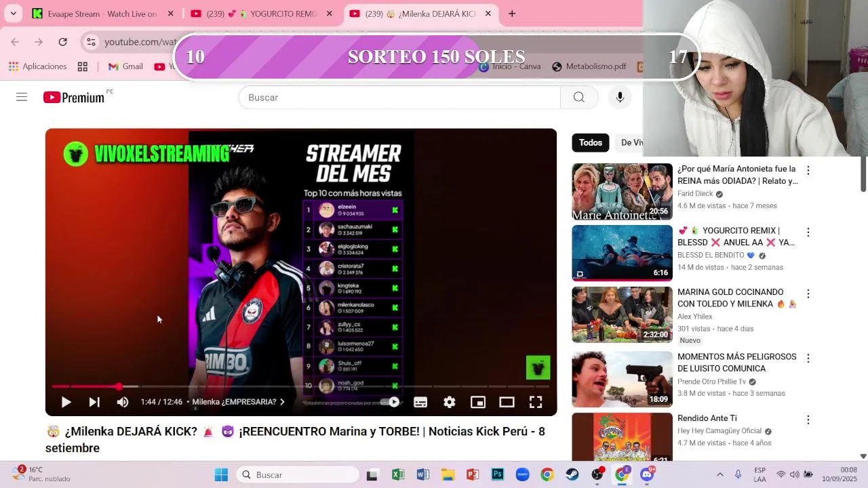The width and height of the screenshot is (868, 488).
Task: Open the Windows Start menu
Action: pyautogui.click(x=221, y=475)
